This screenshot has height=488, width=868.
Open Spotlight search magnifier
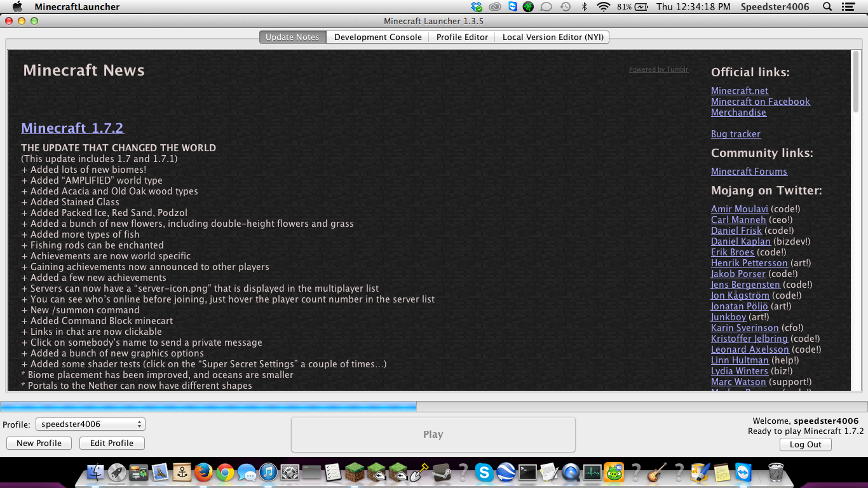(827, 7)
